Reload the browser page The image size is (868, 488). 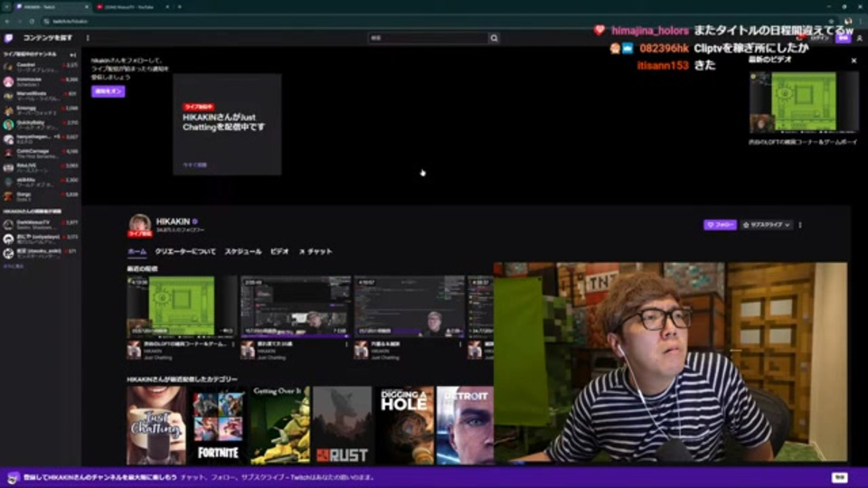(x=32, y=21)
